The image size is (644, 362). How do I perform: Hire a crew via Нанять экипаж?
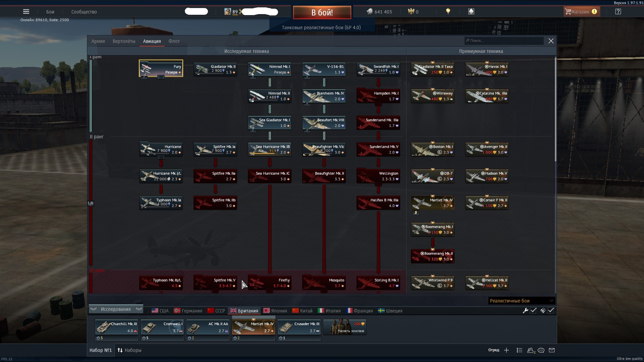pos(345,327)
